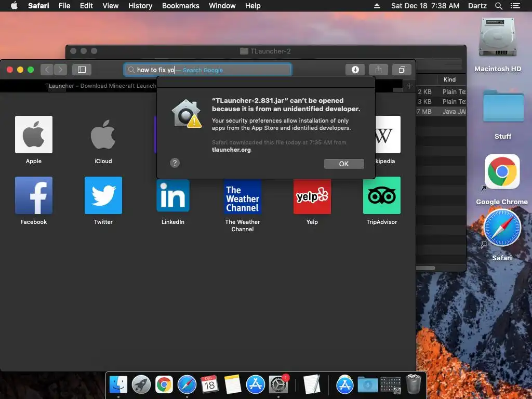This screenshot has height=399, width=532.
Task: Open Launchpad from the Dock
Action: [141, 384]
